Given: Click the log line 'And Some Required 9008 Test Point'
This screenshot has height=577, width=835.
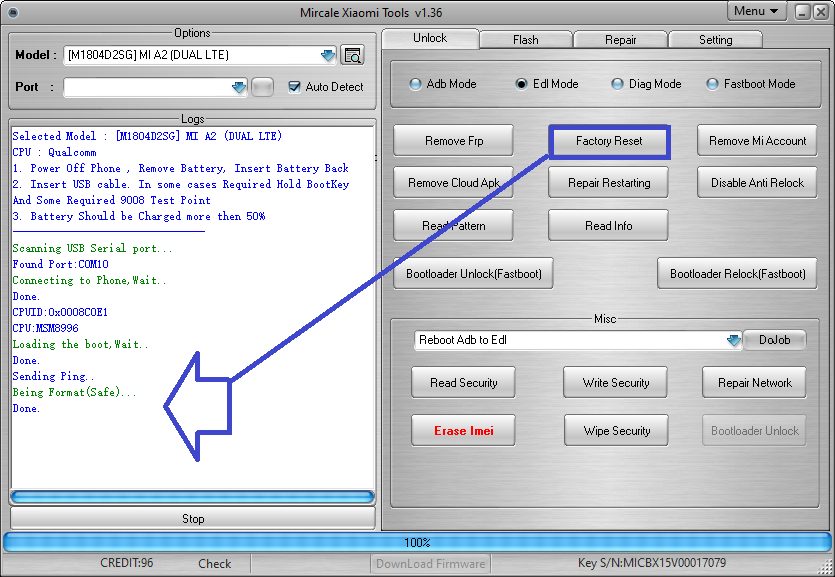Looking at the screenshot, I should tap(111, 200).
